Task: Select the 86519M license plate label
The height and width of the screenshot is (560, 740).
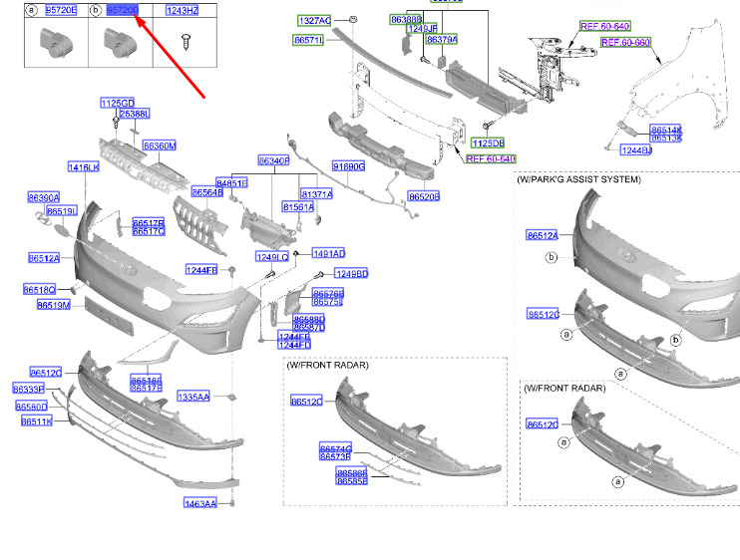Action: [54, 306]
